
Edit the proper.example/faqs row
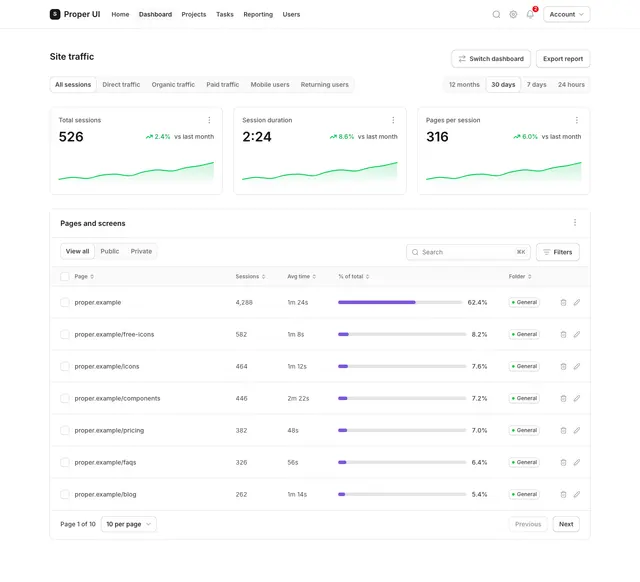pyautogui.click(x=577, y=462)
